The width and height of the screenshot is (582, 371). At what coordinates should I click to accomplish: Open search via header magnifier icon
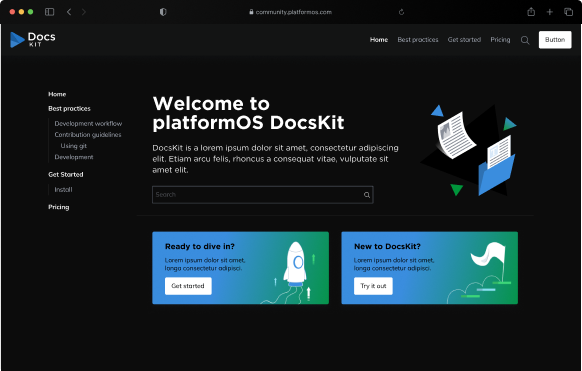(x=525, y=40)
